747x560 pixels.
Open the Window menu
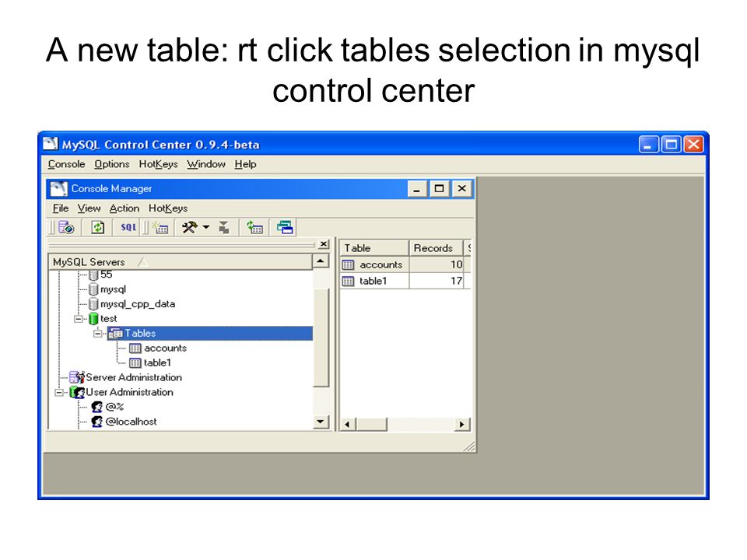point(205,164)
